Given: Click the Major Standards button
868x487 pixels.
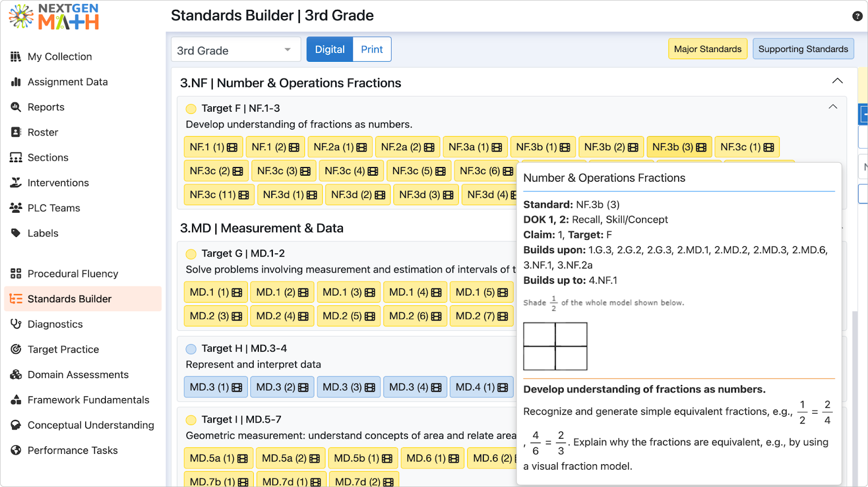Looking at the screenshot, I should click(707, 49).
